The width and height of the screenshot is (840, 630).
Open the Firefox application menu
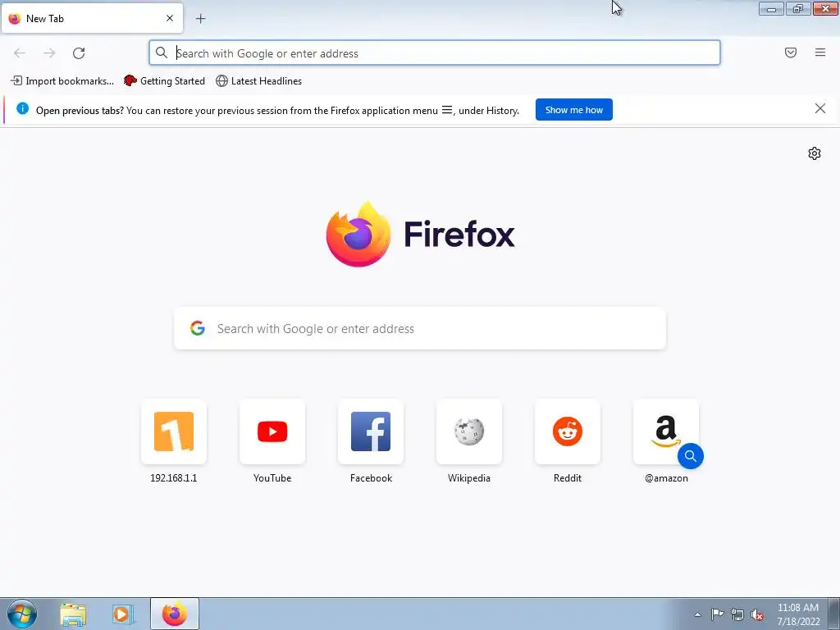[x=820, y=52]
